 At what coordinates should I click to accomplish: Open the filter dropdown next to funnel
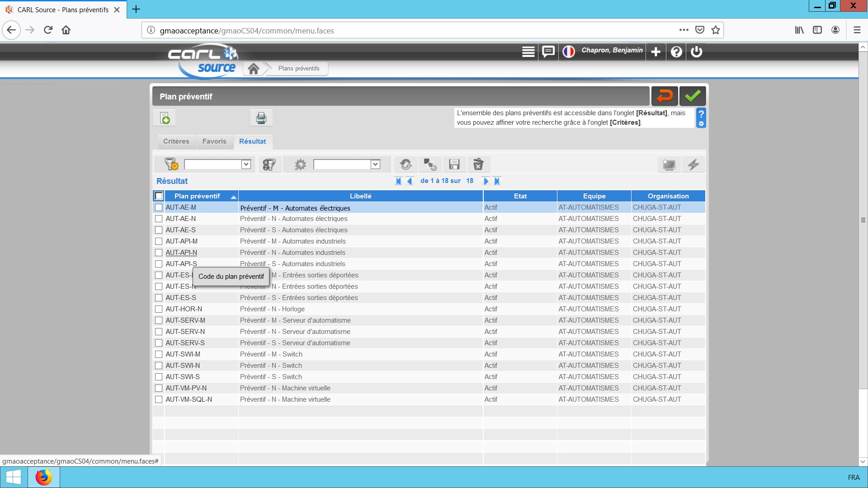coord(246,164)
